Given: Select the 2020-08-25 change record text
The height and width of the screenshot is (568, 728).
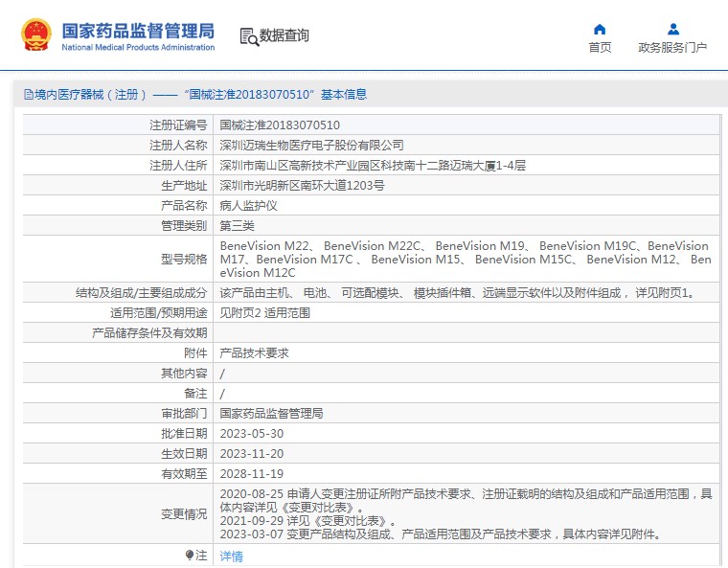Looking at the screenshot, I should [466, 500].
